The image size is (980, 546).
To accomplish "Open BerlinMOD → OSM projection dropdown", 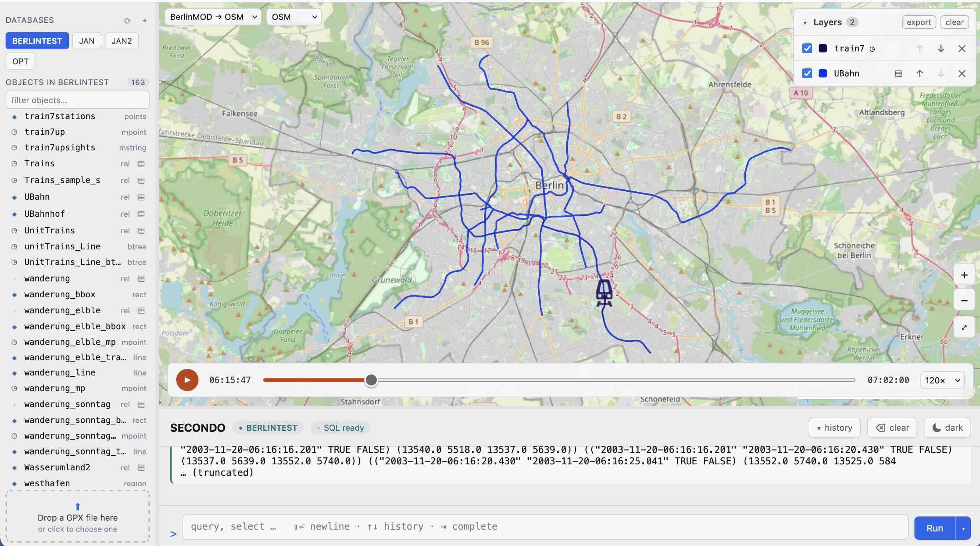I will [213, 17].
